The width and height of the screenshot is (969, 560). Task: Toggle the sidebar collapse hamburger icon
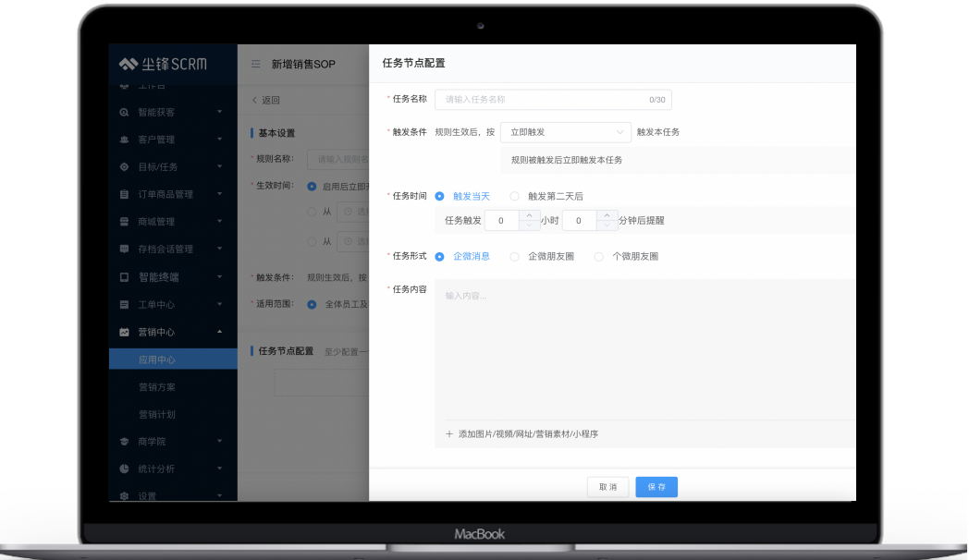click(x=256, y=64)
